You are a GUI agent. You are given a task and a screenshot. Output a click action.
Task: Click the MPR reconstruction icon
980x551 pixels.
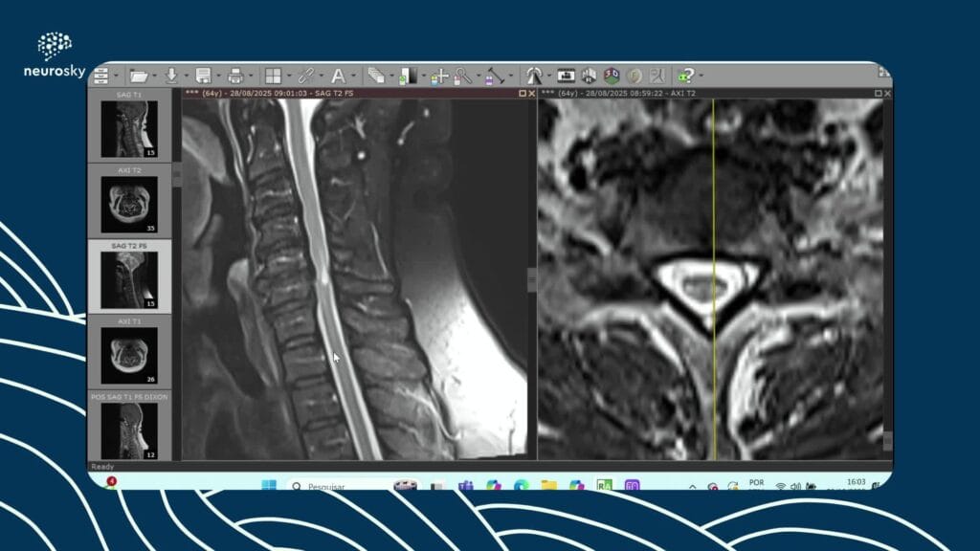[589, 76]
